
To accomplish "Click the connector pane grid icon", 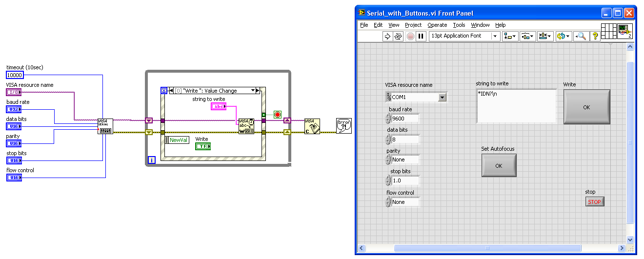I will [609, 32].
